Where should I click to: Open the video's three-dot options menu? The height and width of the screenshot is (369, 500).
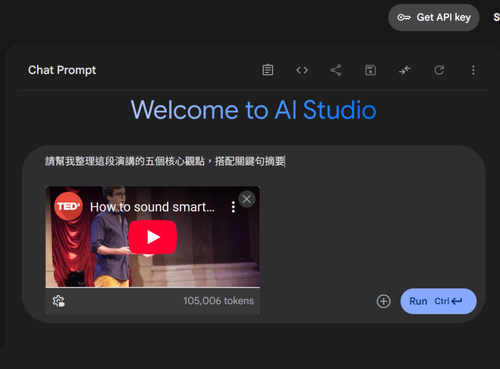tap(233, 207)
